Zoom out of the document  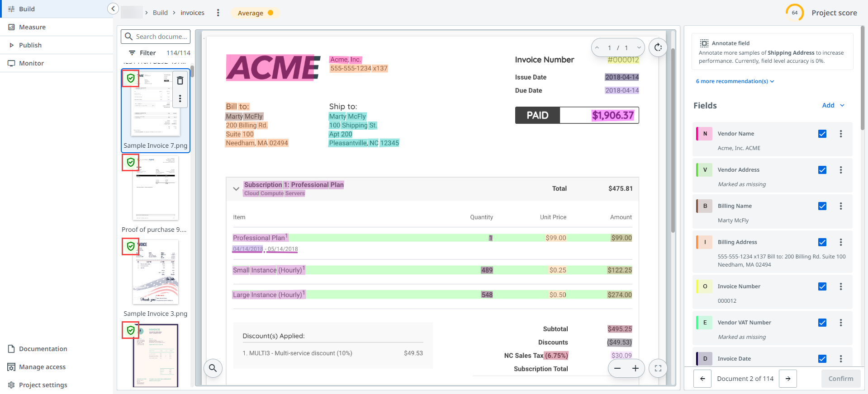[x=617, y=368]
